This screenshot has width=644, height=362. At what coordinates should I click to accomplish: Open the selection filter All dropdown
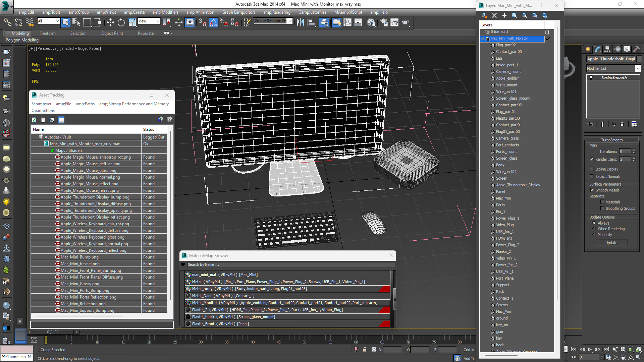[x=57, y=21]
